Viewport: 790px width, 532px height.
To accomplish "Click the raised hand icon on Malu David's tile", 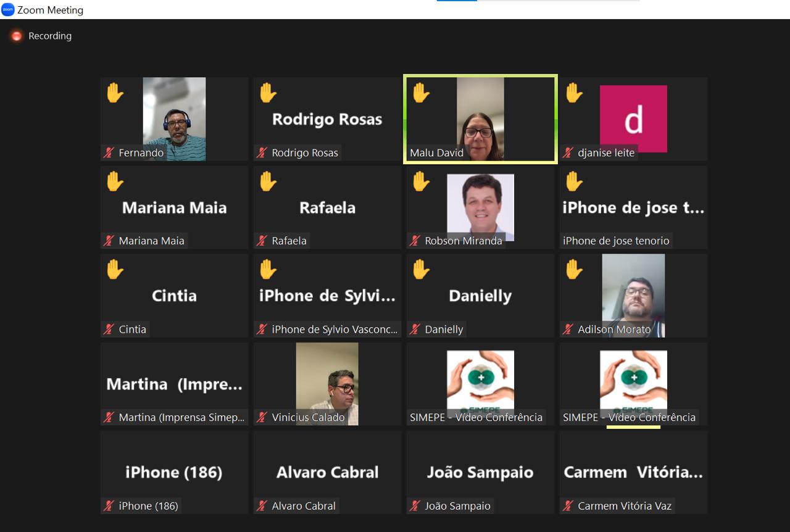I will click(421, 93).
